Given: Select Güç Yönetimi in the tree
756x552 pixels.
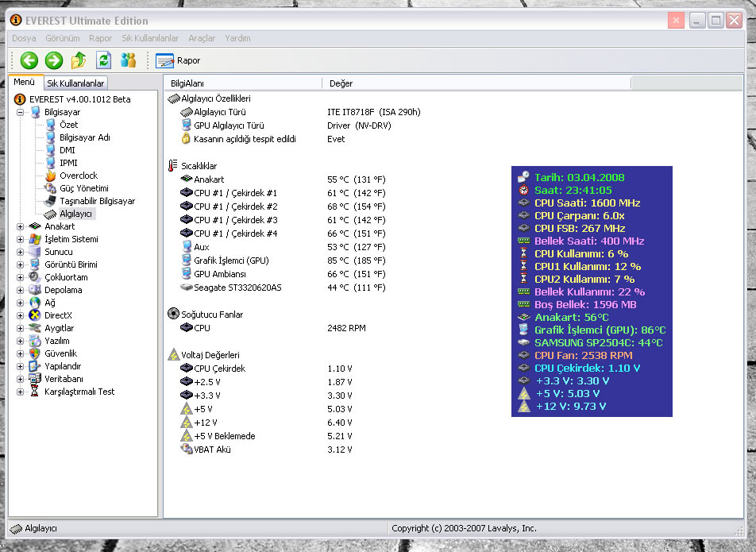Looking at the screenshot, I should pyautogui.click(x=83, y=188).
